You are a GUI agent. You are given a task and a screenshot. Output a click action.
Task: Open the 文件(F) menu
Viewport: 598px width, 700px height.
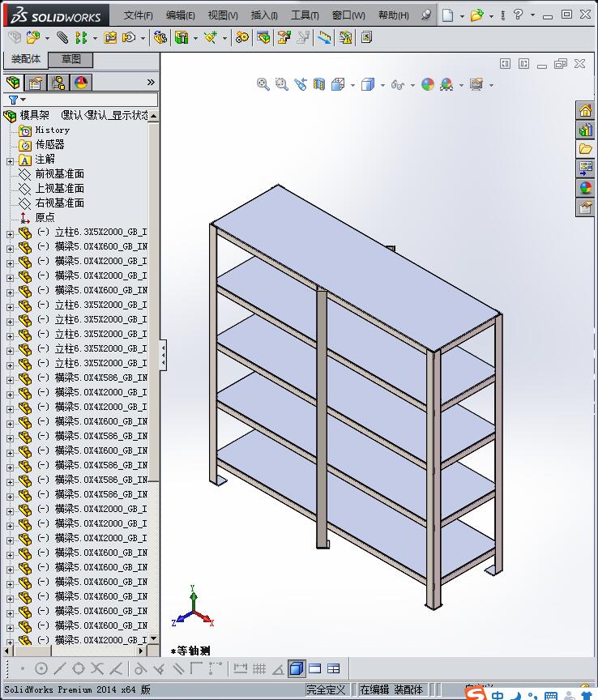tap(138, 15)
